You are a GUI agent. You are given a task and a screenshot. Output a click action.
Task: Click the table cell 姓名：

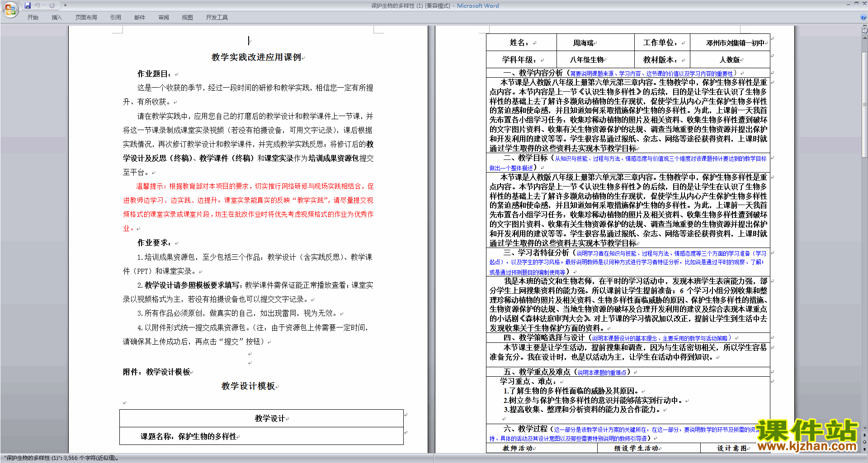pyautogui.click(x=521, y=43)
